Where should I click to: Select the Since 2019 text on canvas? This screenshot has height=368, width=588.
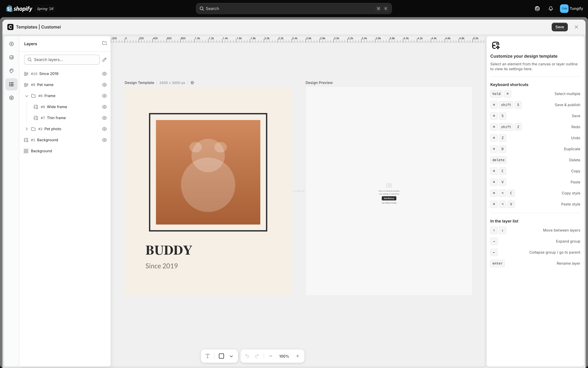[x=162, y=266]
